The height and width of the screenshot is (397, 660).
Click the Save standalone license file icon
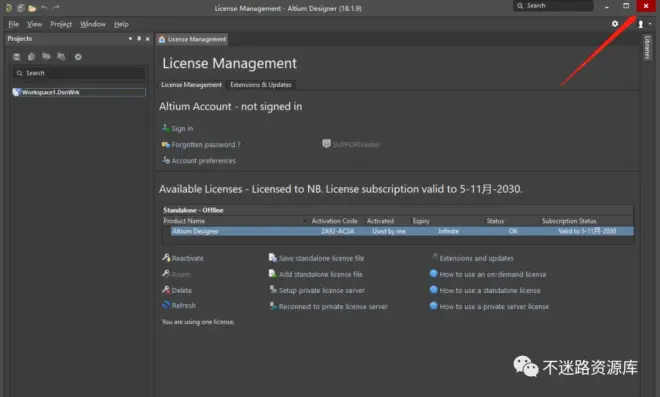[x=273, y=257]
